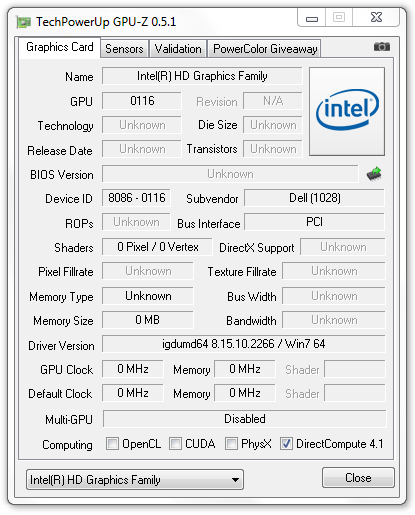Minimize the GPU-Z window
The image size is (415, 515).
[x=312, y=18]
